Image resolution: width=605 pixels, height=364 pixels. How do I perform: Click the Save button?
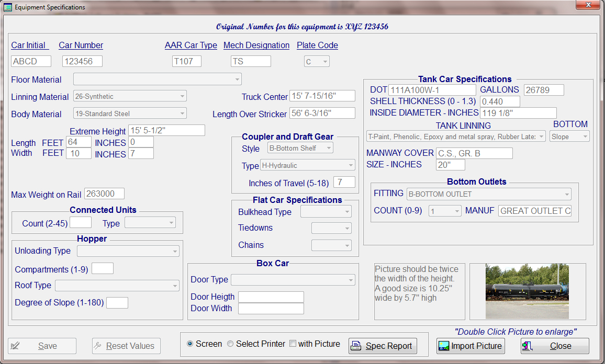(42, 346)
